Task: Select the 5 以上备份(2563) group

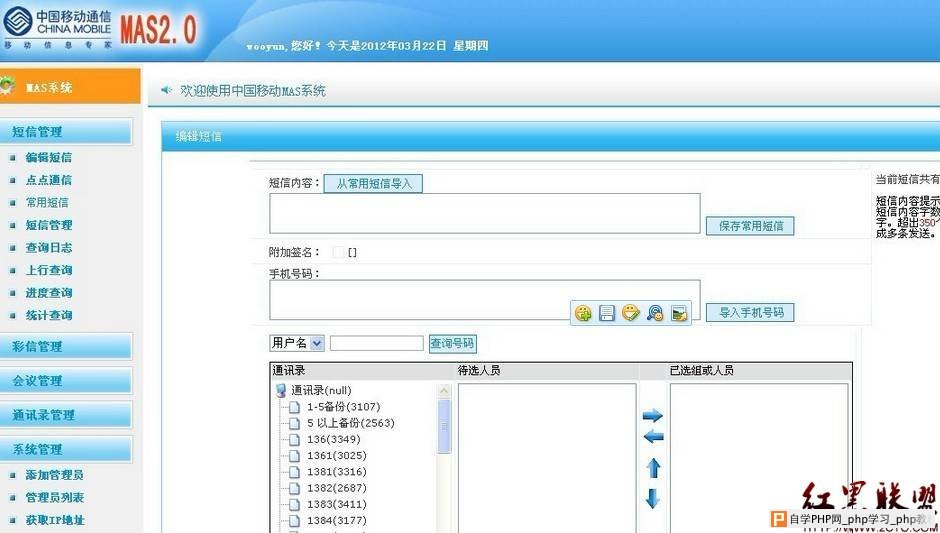Action: click(351, 423)
